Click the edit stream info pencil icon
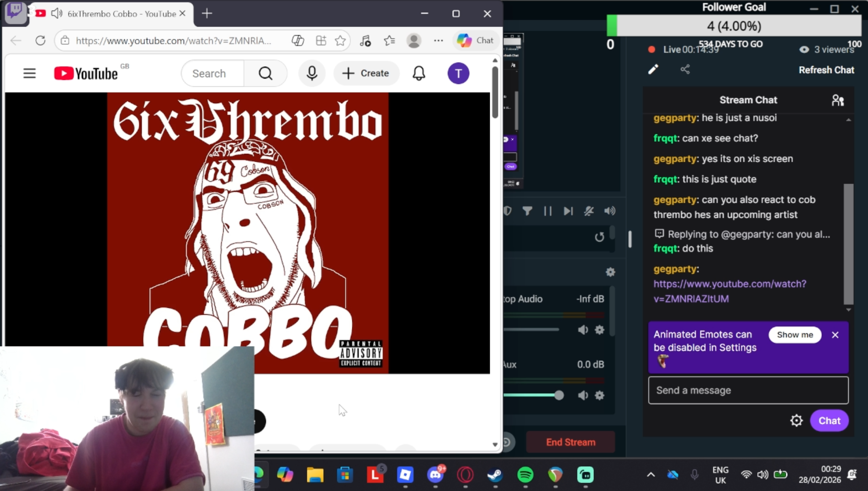 653,69
